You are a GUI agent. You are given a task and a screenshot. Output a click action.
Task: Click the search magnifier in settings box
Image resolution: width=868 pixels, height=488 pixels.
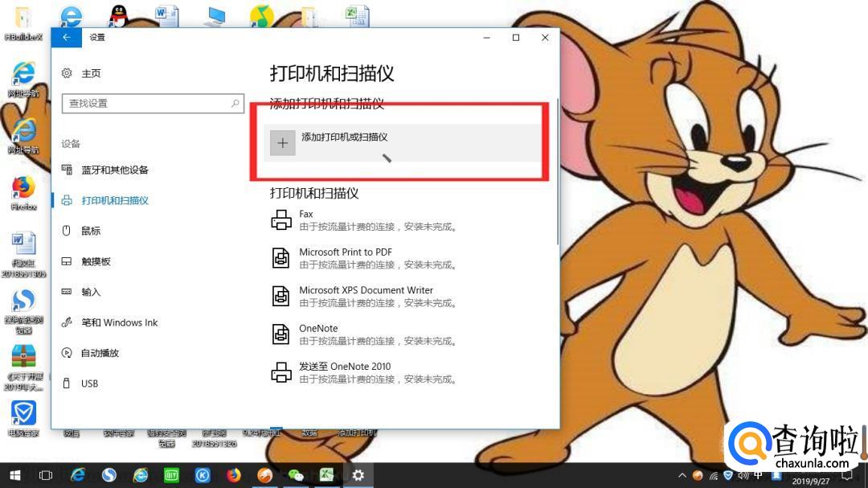(235, 104)
